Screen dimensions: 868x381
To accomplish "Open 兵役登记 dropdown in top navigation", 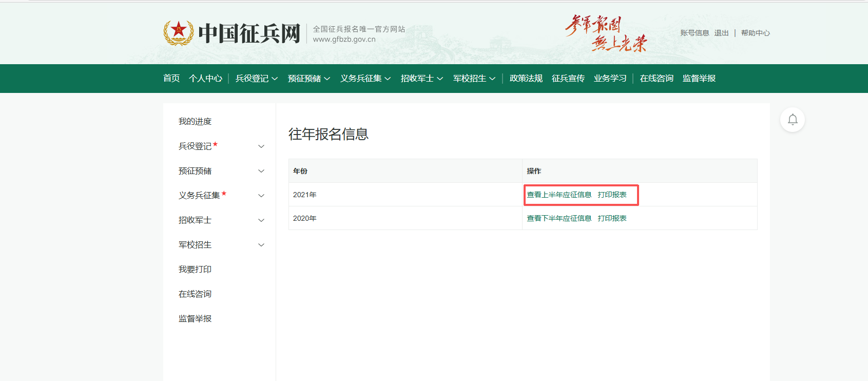I will pyautogui.click(x=256, y=79).
